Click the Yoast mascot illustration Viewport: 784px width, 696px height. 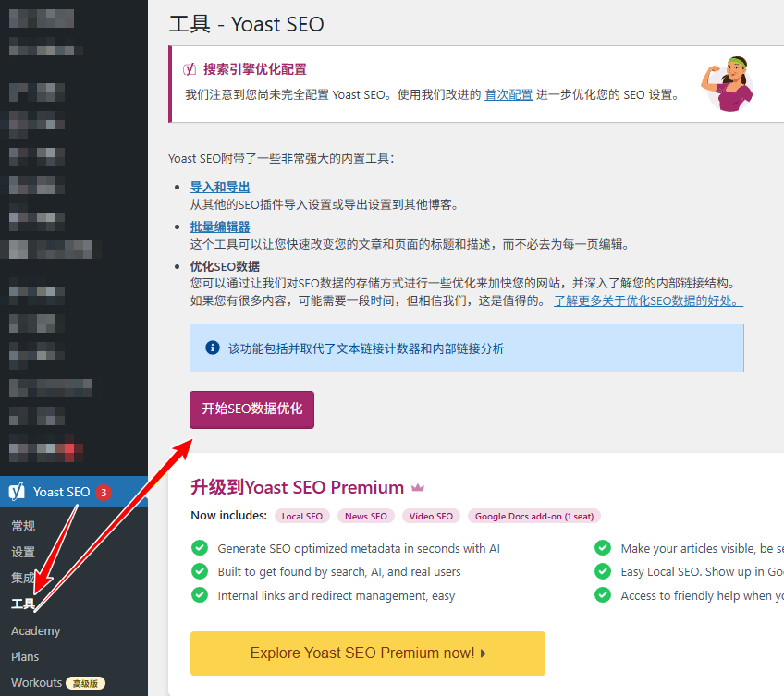pos(729,84)
